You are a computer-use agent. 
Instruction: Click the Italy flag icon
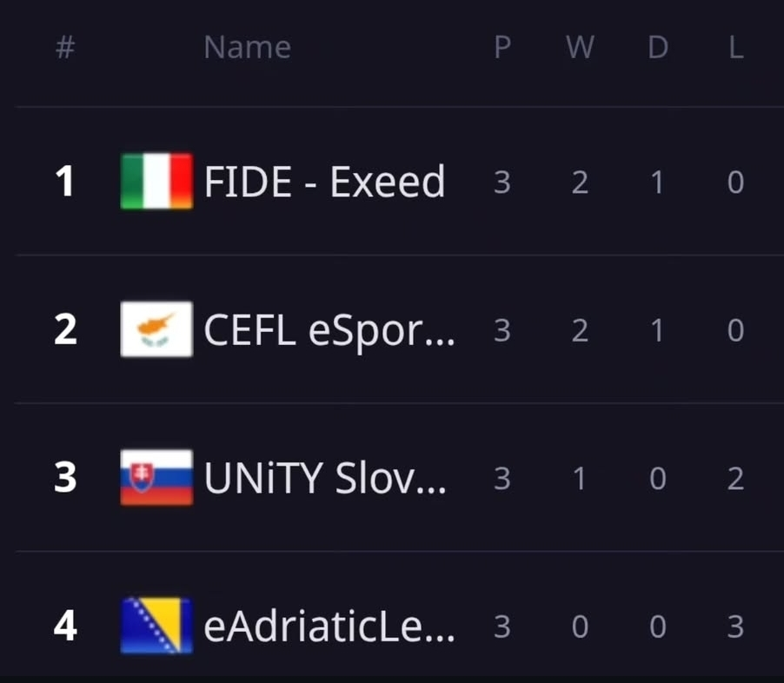pos(156,181)
